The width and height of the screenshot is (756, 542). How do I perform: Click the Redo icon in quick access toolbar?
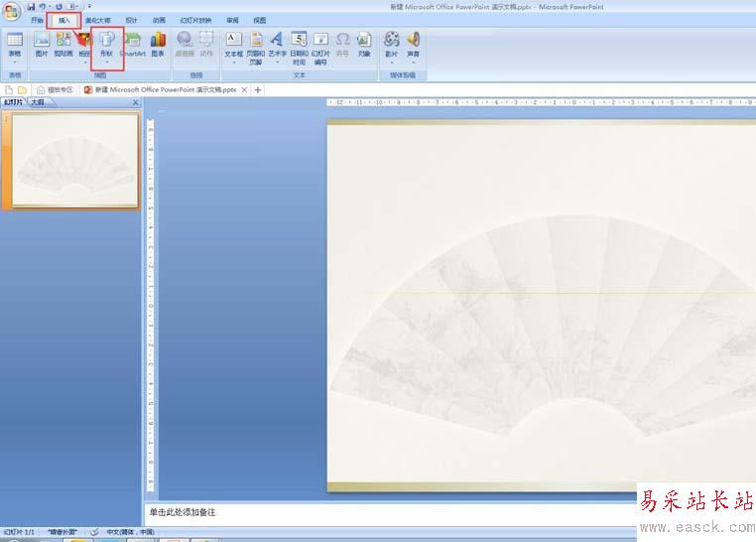(x=59, y=6)
